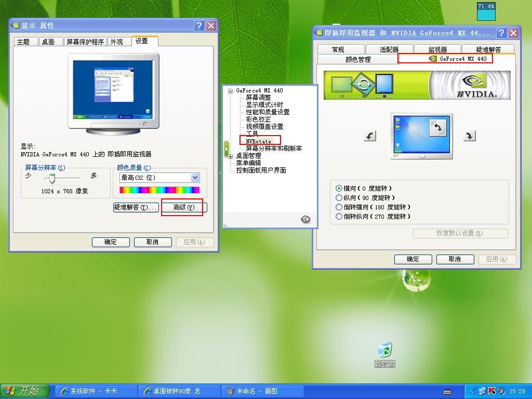Screen dimensions: 532x399
Task: Click the help button in Display Properties title bar
Action: click(199, 26)
